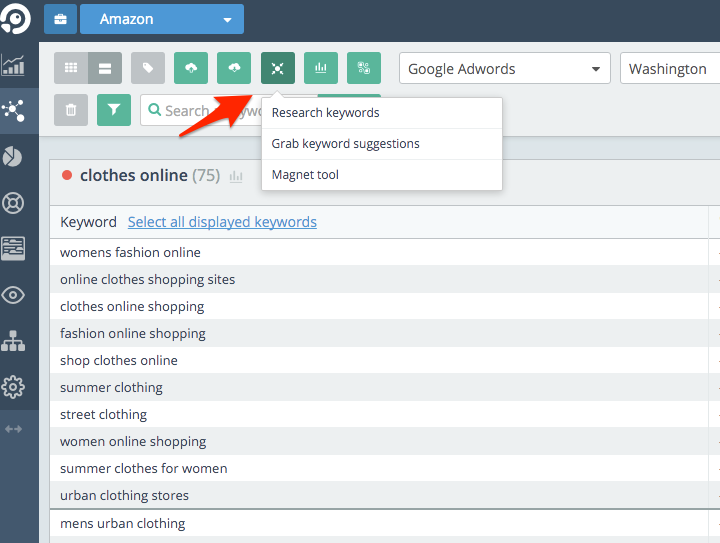
Task: Click Select all displayed keywords link
Action: pyautogui.click(x=222, y=222)
